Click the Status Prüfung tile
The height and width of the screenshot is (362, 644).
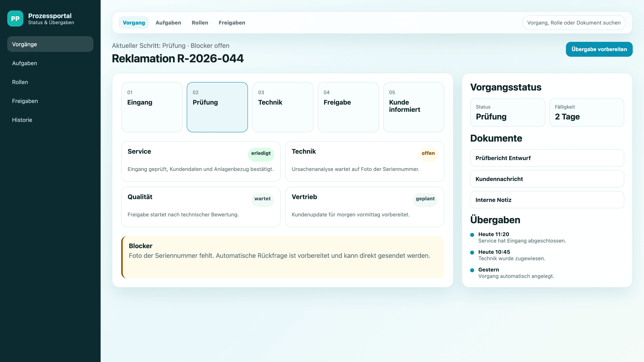pyautogui.click(x=508, y=112)
